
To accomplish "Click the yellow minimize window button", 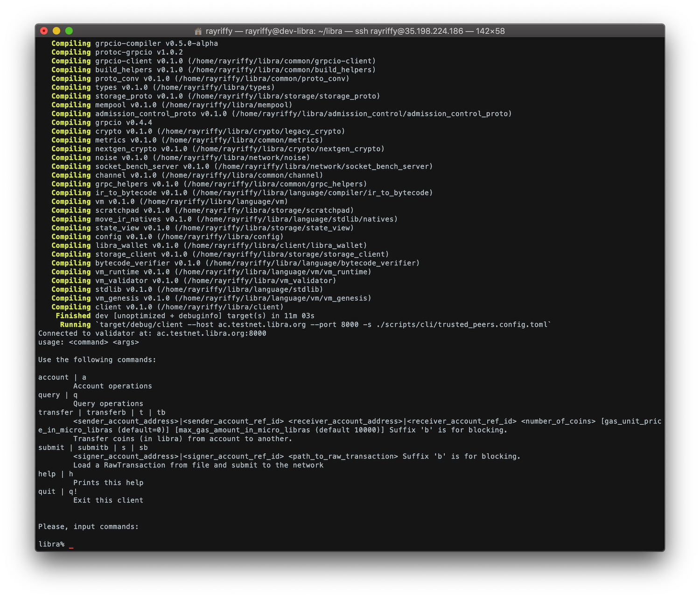I will 56,31.
